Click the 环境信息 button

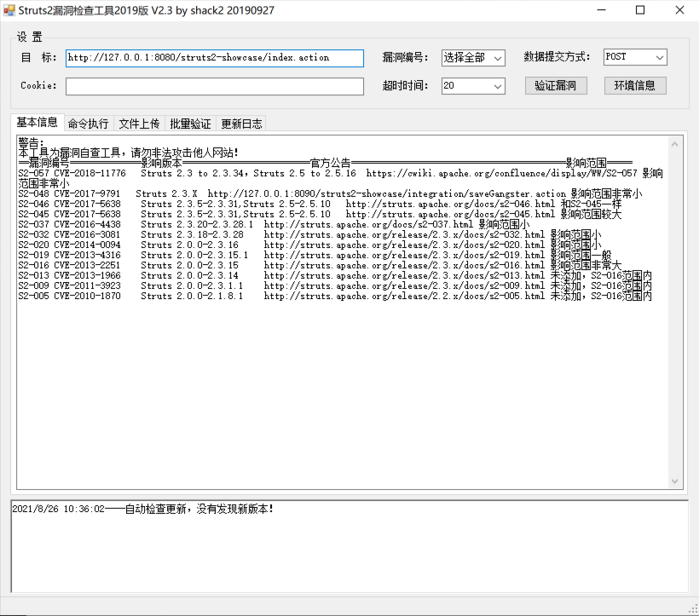tap(635, 85)
